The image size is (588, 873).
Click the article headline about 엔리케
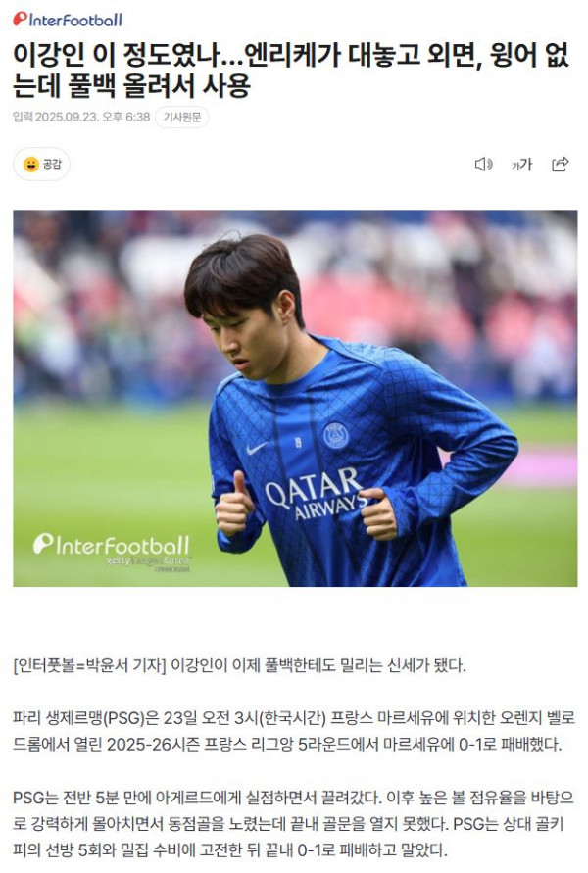tap(291, 71)
